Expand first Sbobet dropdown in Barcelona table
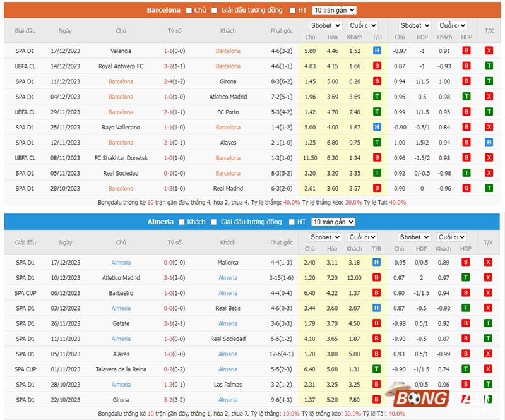The width and height of the screenshot is (505, 420). click(325, 25)
